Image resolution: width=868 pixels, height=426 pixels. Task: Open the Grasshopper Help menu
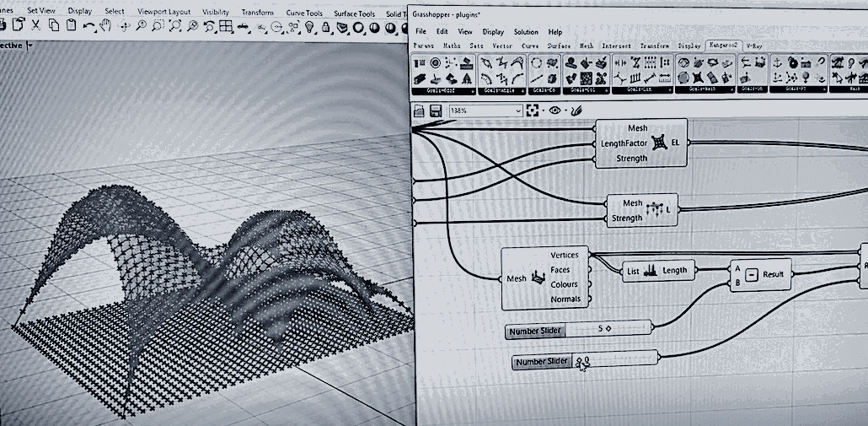click(555, 32)
